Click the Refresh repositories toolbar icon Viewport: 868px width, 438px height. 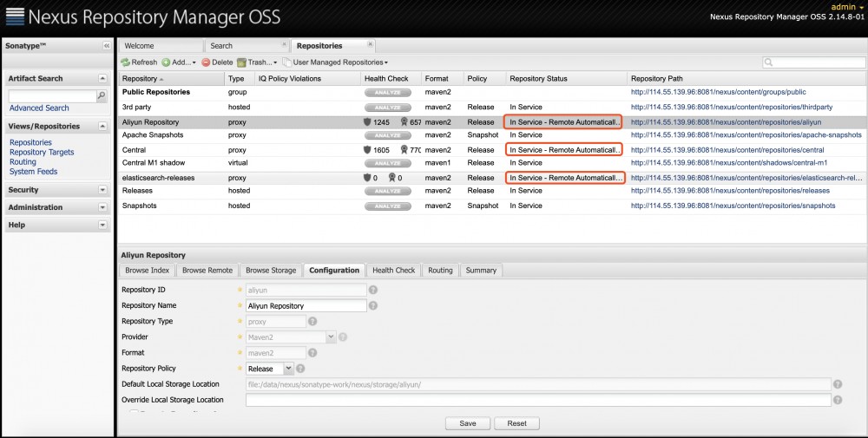tap(126, 62)
